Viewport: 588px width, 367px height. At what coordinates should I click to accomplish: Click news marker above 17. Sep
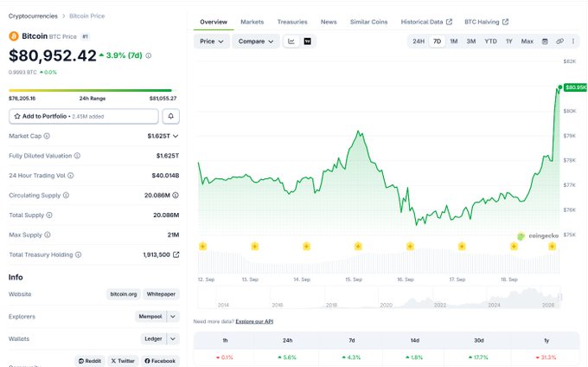pyautogui.click(x=462, y=246)
